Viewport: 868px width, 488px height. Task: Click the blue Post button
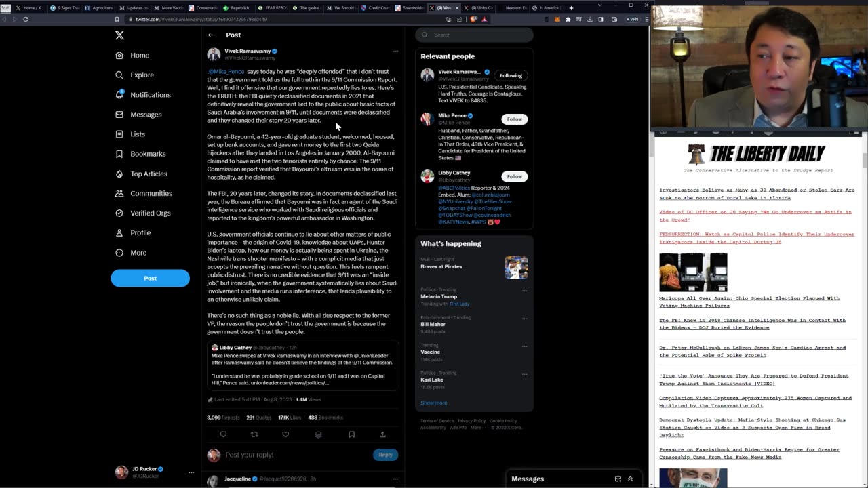click(x=150, y=278)
